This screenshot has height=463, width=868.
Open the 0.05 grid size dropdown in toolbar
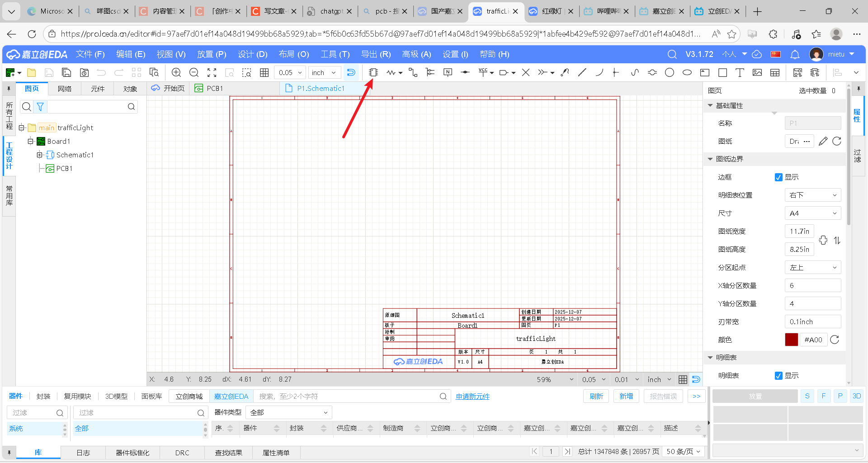(290, 72)
